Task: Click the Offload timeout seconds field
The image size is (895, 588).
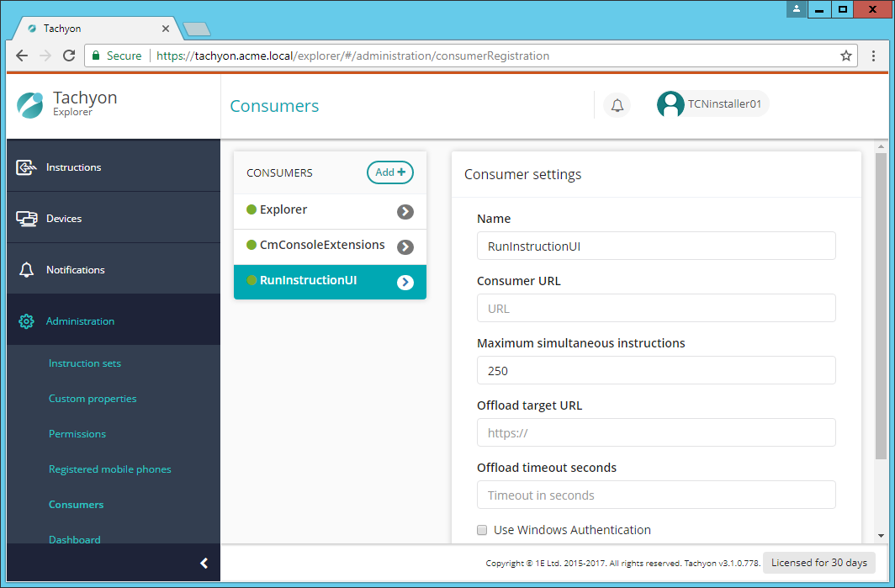Action: pyautogui.click(x=656, y=495)
